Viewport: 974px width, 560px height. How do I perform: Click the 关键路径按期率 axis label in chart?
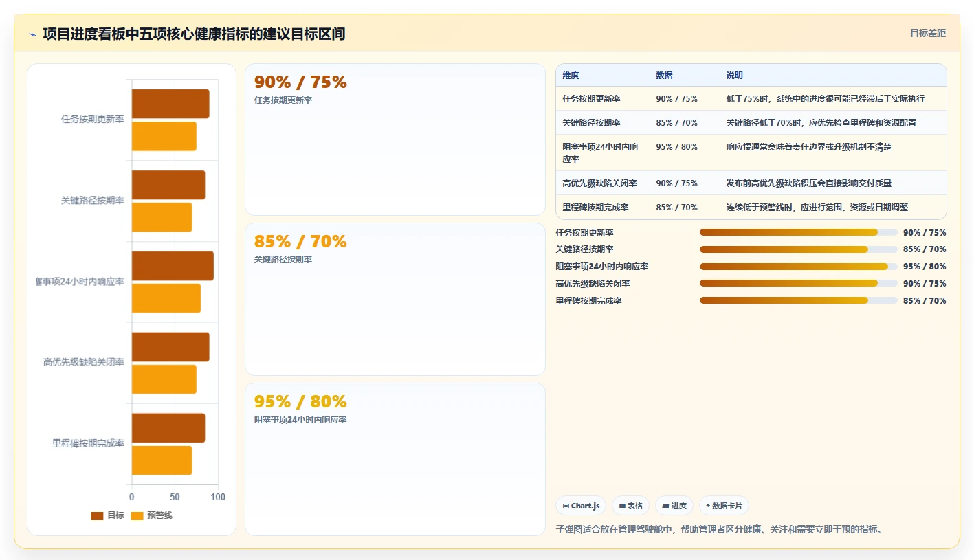pyautogui.click(x=93, y=201)
